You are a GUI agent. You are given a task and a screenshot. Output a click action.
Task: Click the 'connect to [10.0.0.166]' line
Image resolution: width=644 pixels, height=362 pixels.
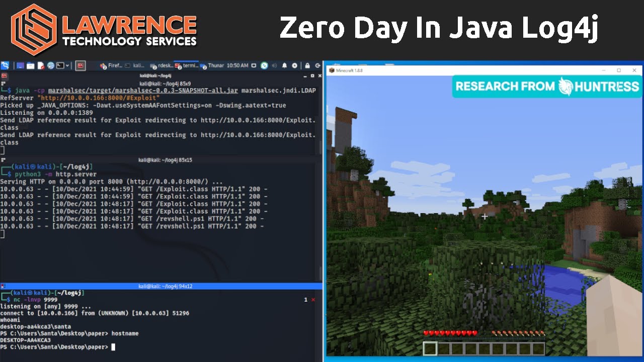pos(95,313)
